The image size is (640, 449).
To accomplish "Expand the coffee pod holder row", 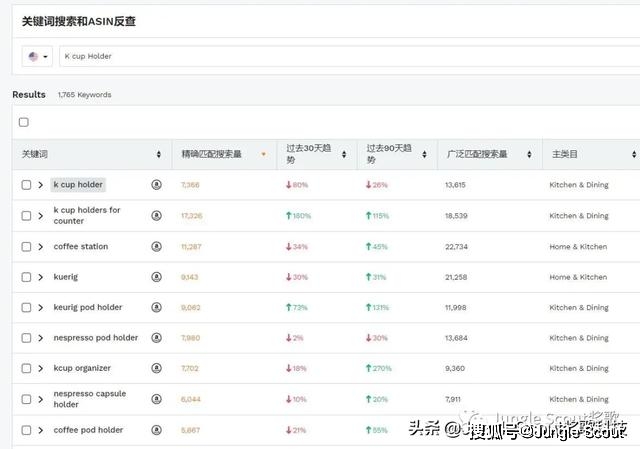I will tap(40, 430).
